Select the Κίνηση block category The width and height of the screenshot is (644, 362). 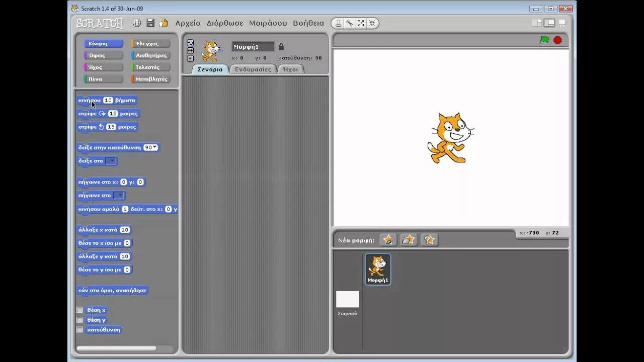pyautogui.click(x=104, y=44)
